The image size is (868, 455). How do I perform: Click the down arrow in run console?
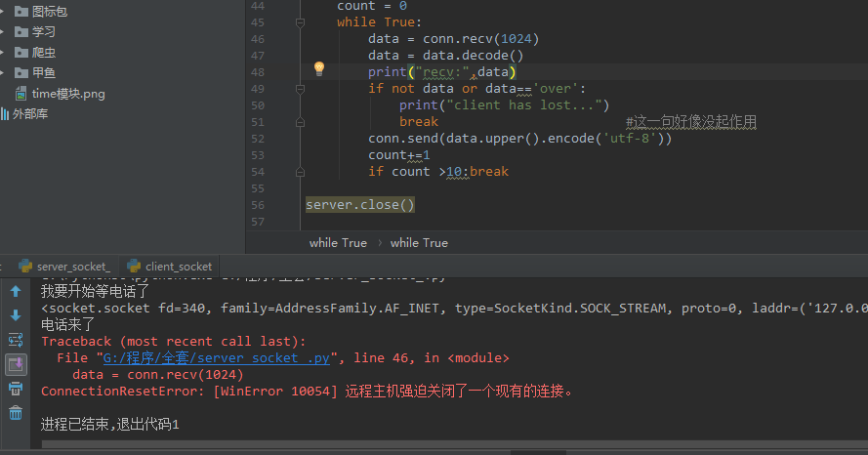point(16,315)
